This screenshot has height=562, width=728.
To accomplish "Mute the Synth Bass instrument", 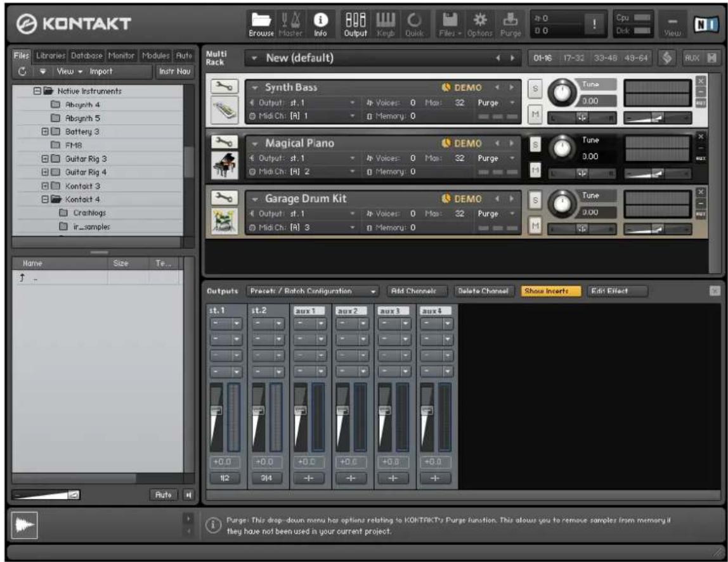I will pyautogui.click(x=535, y=114).
